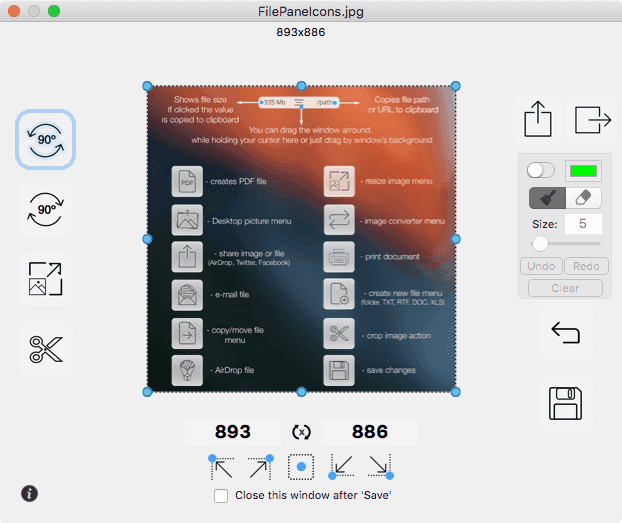Select the scissors crop tool

point(45,349)
